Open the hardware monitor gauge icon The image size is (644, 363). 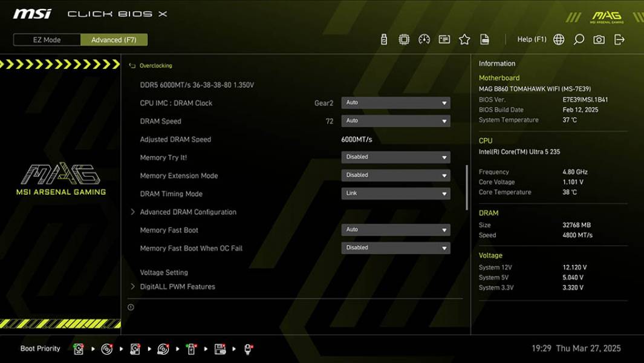click(424, 39)
